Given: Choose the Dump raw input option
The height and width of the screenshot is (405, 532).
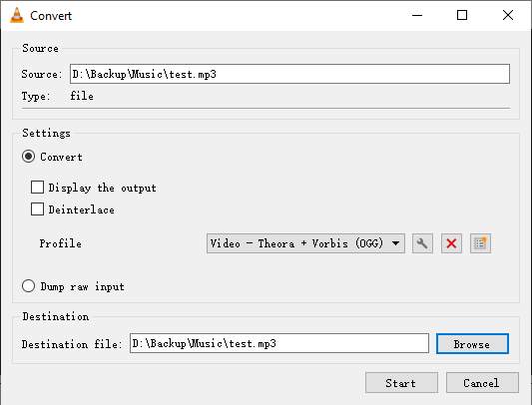Looking at the screenshot, I should [x=29, y=286].
